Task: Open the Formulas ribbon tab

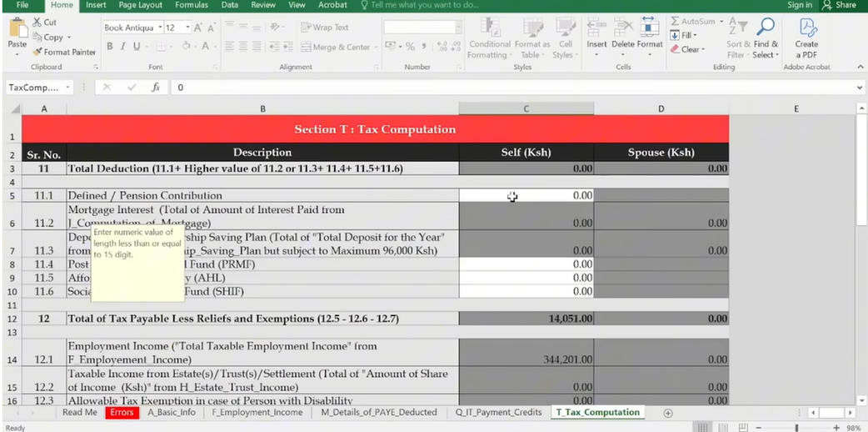Action: pos(191,5)
